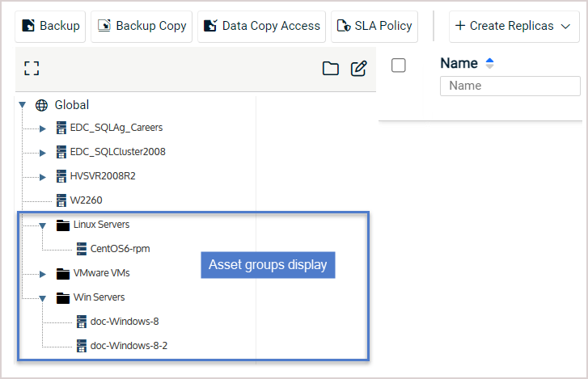This screenshot has height=379, width=588.
Task: Click the Linux Servers folder icon
Action: [x=63, y=225]
